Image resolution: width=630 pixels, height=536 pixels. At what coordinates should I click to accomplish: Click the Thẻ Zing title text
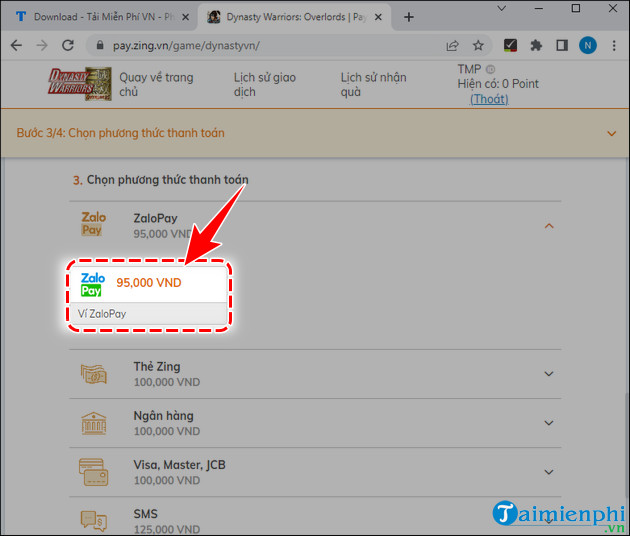pos(157,366)
